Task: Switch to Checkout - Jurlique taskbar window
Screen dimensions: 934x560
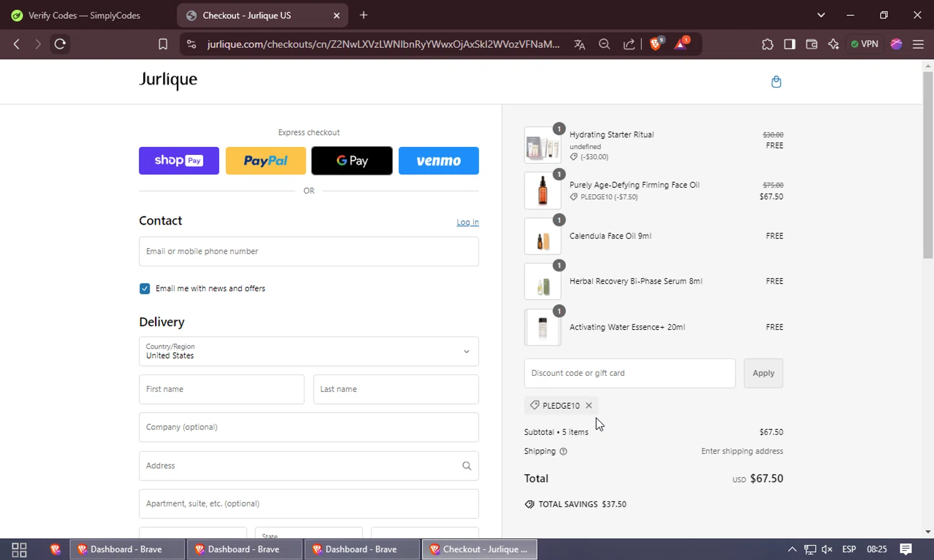Action: [x=479, y=549]
